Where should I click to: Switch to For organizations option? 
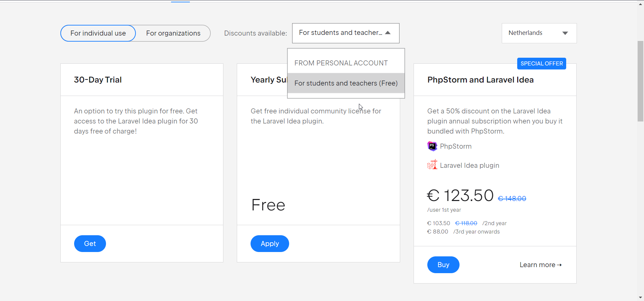pyautogui.click(x=173, y=33)
